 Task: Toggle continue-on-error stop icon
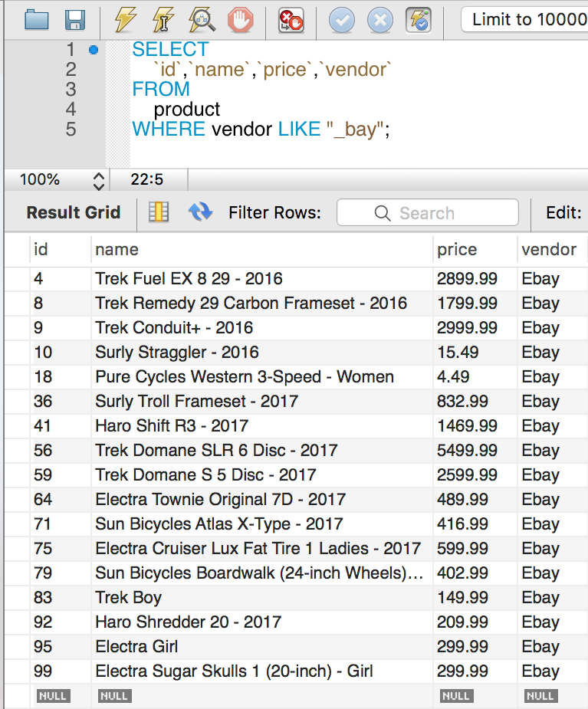[x=291, y=20]
